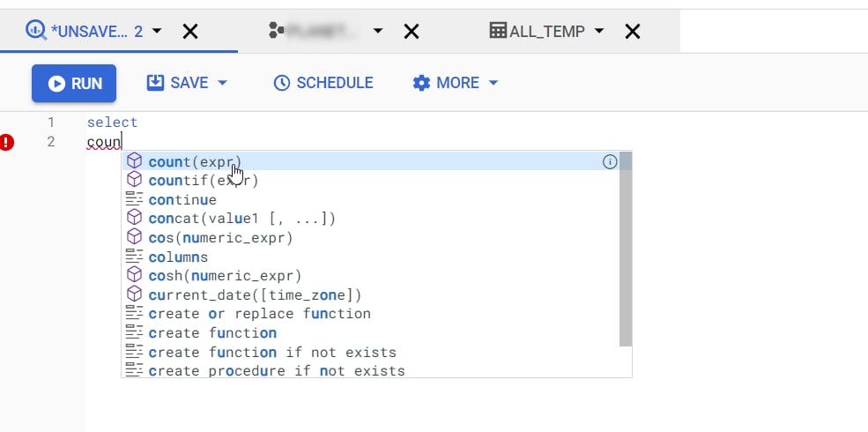Choose countif(expr) from the suggestions
The image size is (868, 432).
203,181
